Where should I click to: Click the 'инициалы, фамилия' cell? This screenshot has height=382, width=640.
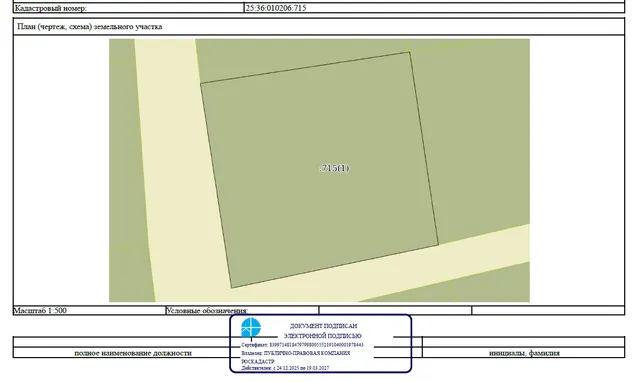coord(524,353)
